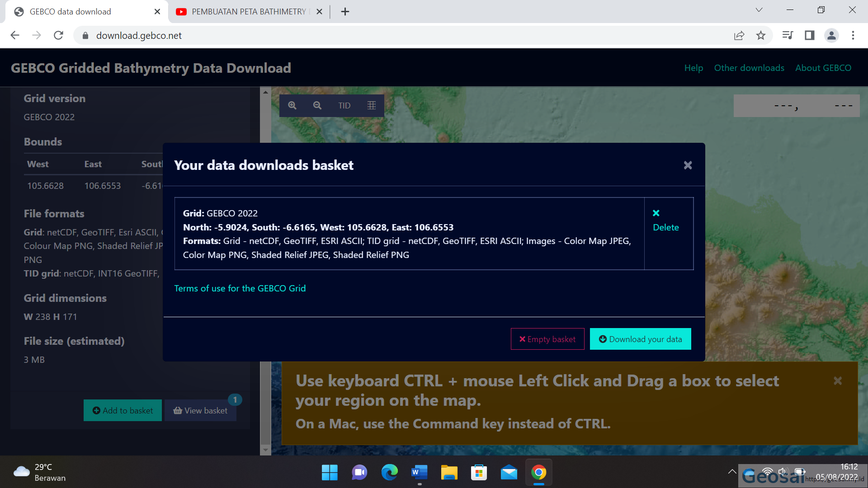Click View basket button
The width and height of the screenshot is (868, 488).
[x=200, y=410]
